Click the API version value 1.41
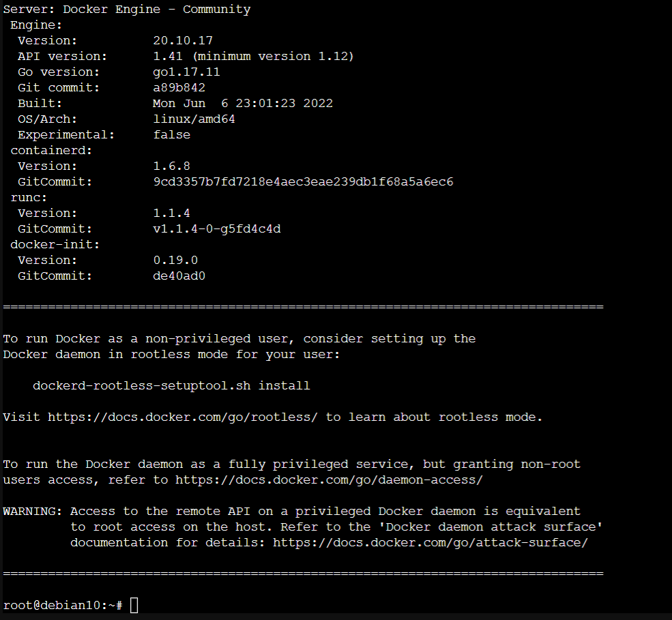 coord(168,56)
